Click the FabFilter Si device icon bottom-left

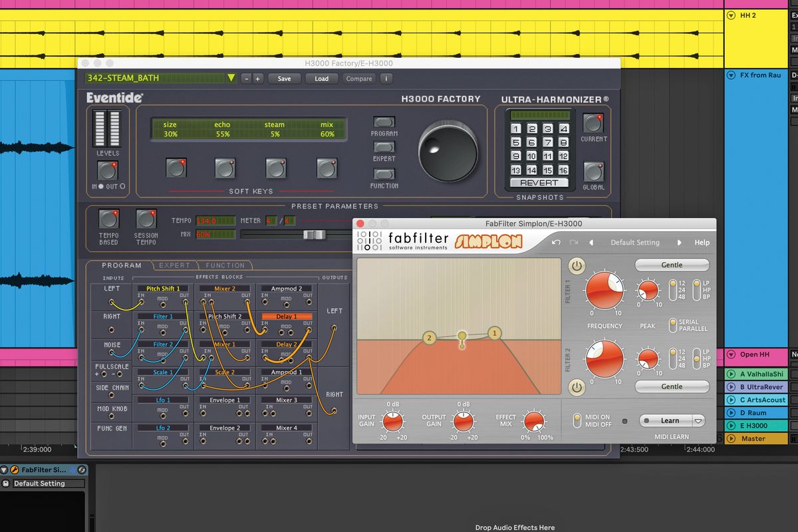tap(15, 469)
